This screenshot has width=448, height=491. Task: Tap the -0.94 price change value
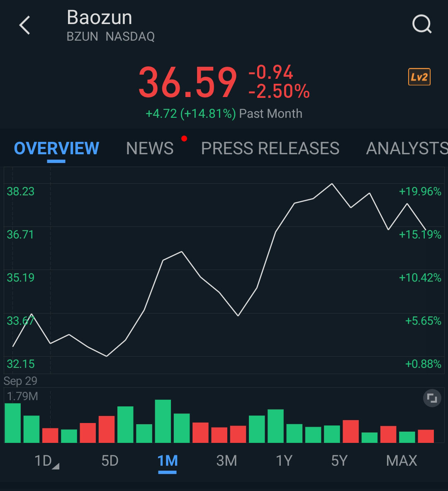[x=271, y=72]
